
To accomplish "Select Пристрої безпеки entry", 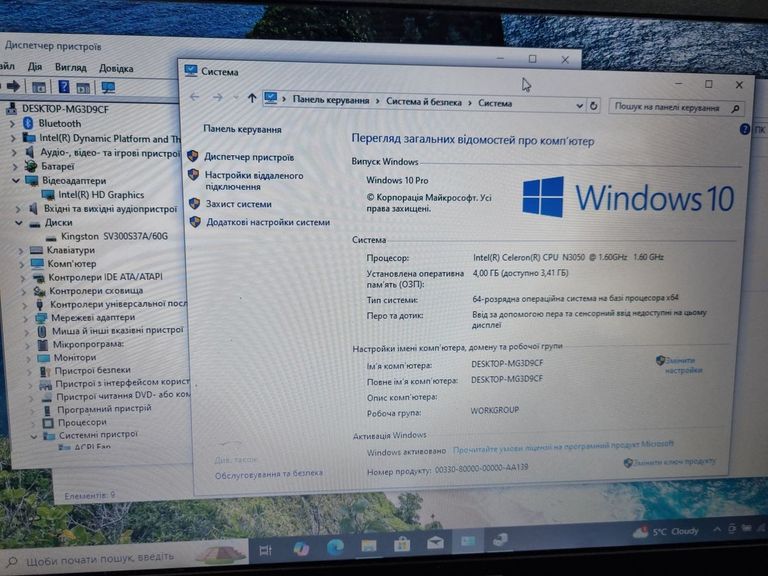I will [x=93, y=370].
